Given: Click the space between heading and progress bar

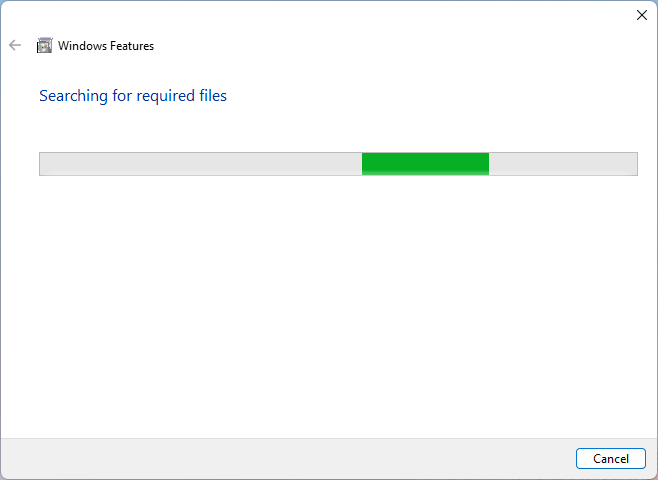Looking at the screenshot, I should pos(330,128).
